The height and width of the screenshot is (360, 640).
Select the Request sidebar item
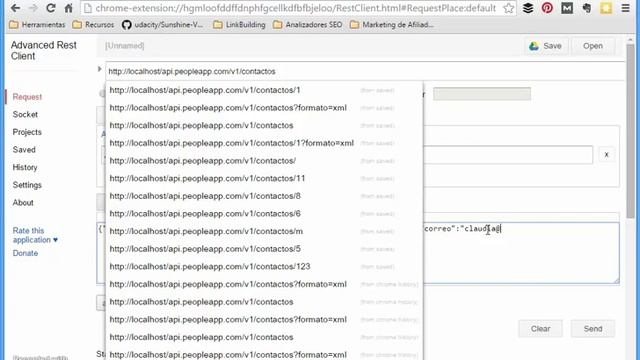(27, 97)
